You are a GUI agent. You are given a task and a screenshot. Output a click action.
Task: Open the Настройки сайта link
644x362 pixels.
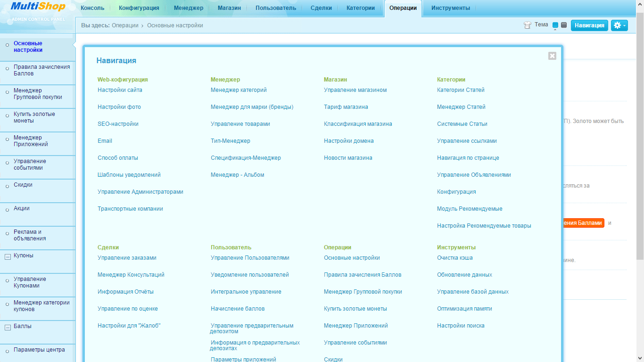120,90
